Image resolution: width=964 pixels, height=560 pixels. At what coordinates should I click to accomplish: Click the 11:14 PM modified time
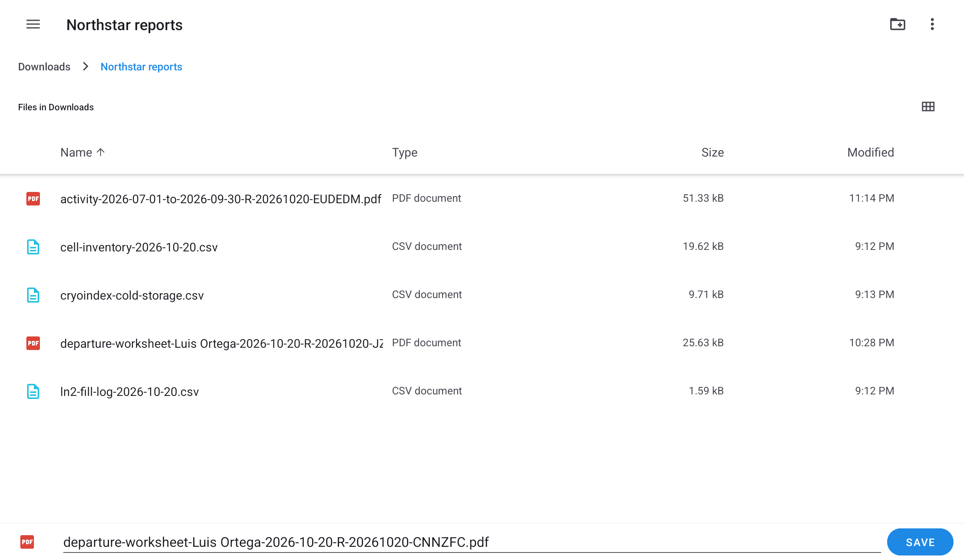coord(871,198)
